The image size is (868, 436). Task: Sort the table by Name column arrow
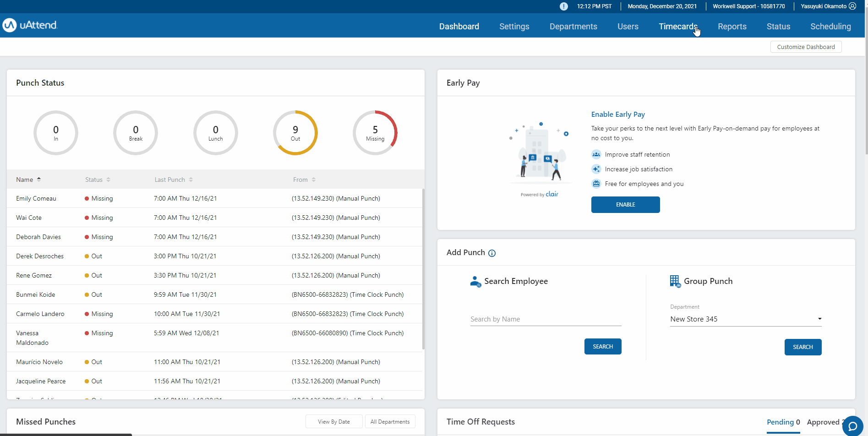[x=39, y=180]
